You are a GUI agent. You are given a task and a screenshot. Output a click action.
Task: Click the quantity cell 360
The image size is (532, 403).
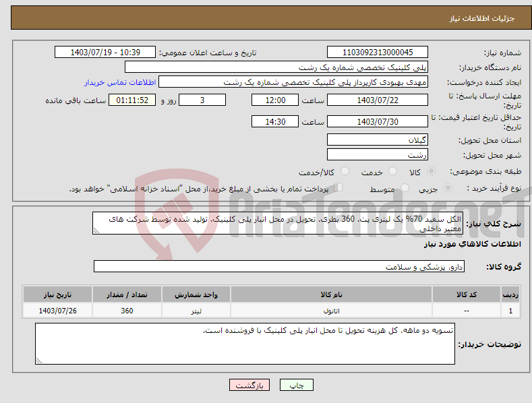coord(127,311)
